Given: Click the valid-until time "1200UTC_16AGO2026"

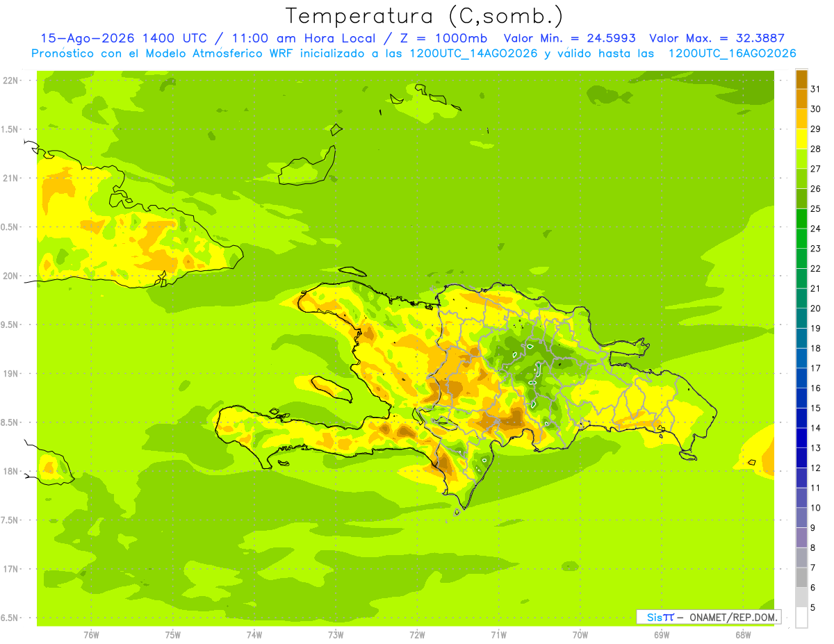Looking at the screenshot, I should pyautogui.click(x=732, y=53).
